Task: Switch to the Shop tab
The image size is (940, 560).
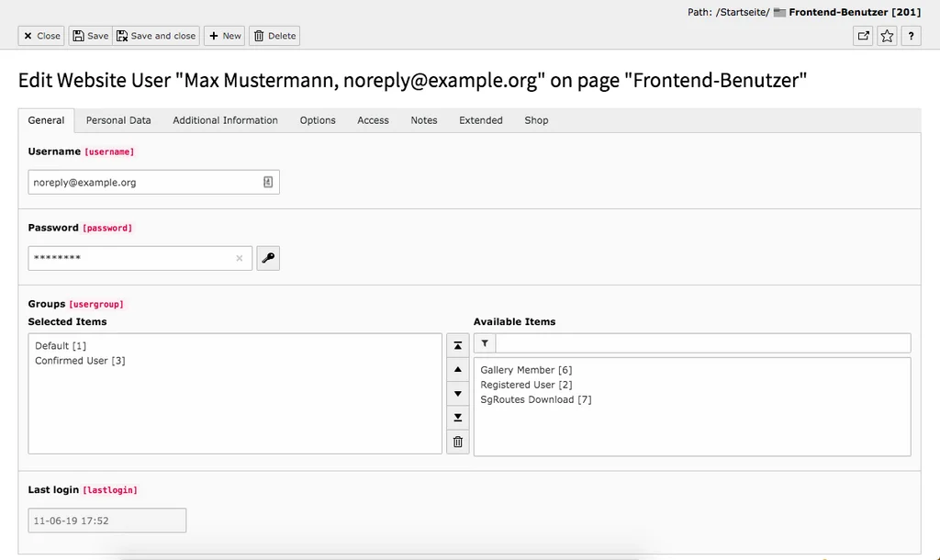Action: tap(536, 119)
